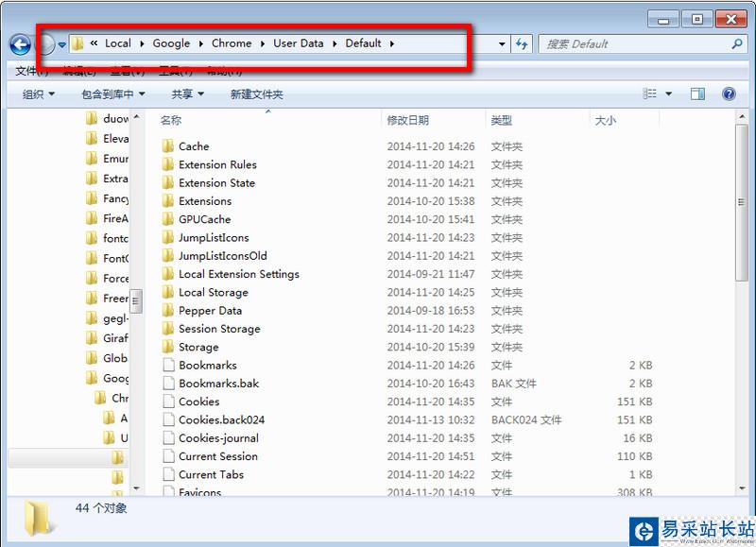
Task: Select duow folder in navigation tree
Action: 107,118
